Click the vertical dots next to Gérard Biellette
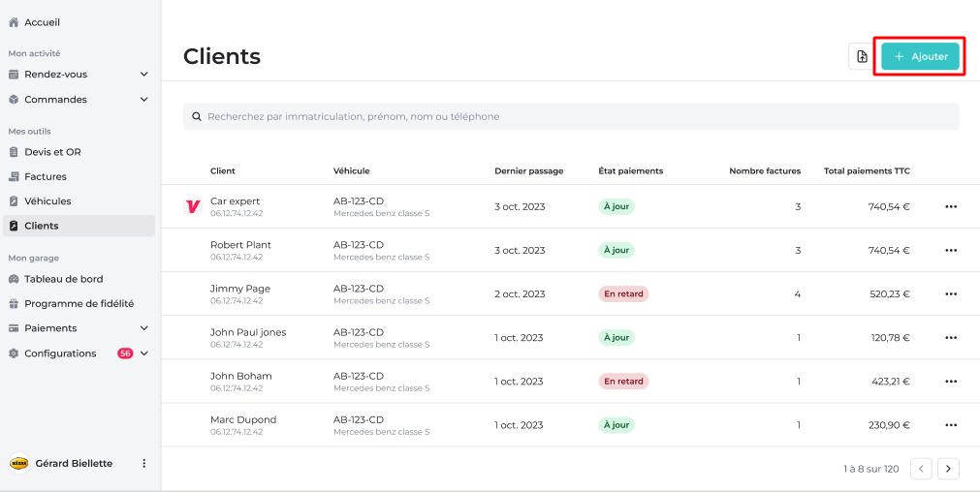The image size is (980, 492). point(144,463)
